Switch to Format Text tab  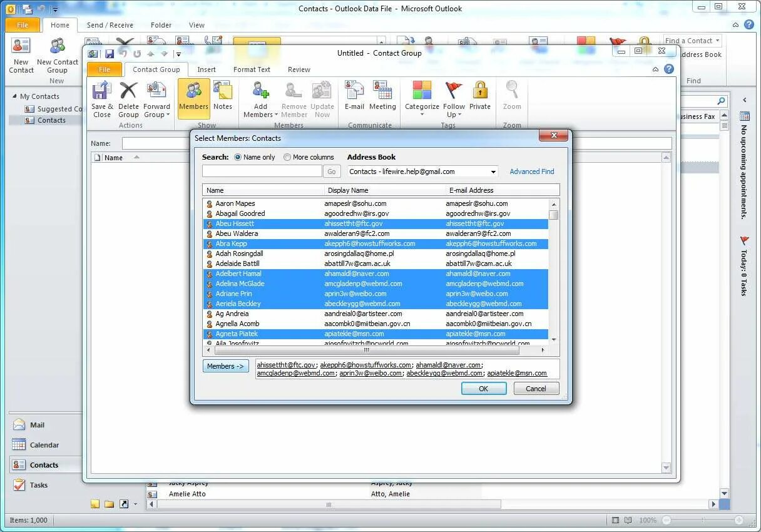coord(252,69)
